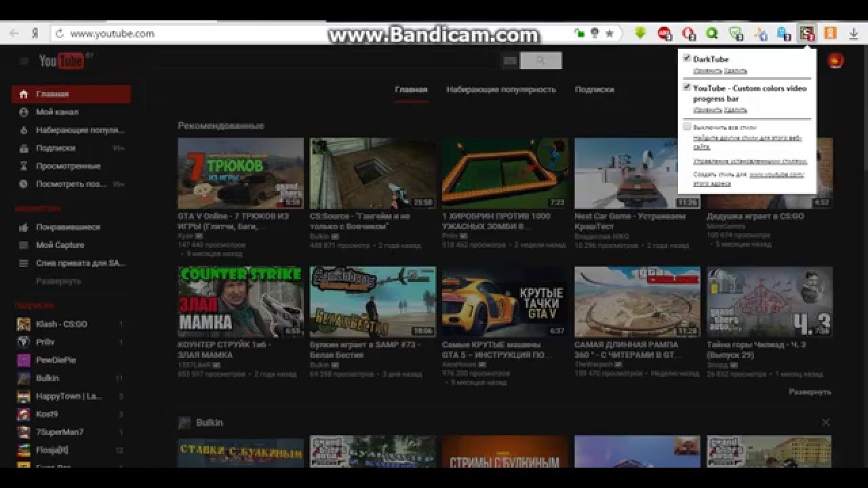Screen dimensions: 868x488
Task: Click 'Рекомендованные' section heading
Action: pos(220,125)
